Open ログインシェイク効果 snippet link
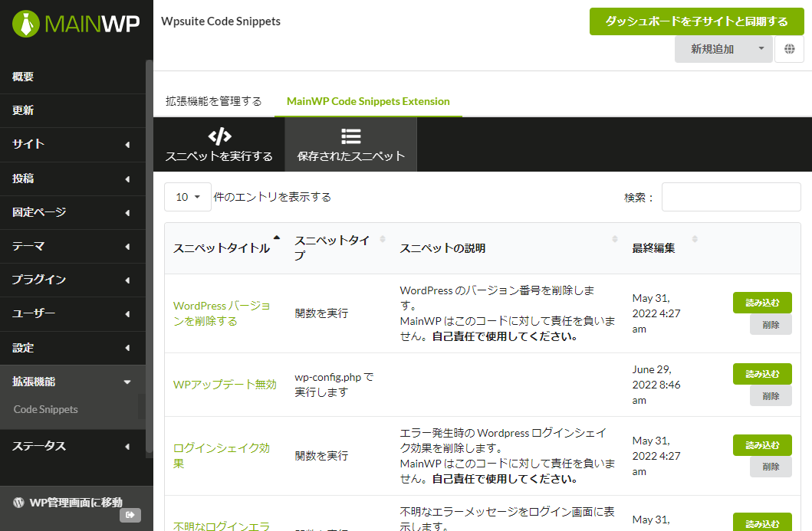 coord(222,456)
